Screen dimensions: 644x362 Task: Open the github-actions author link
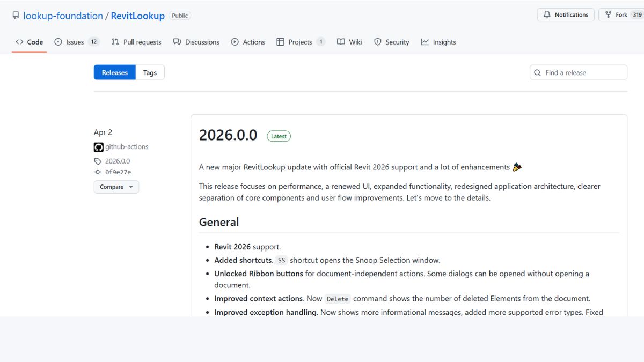[127, 146]
